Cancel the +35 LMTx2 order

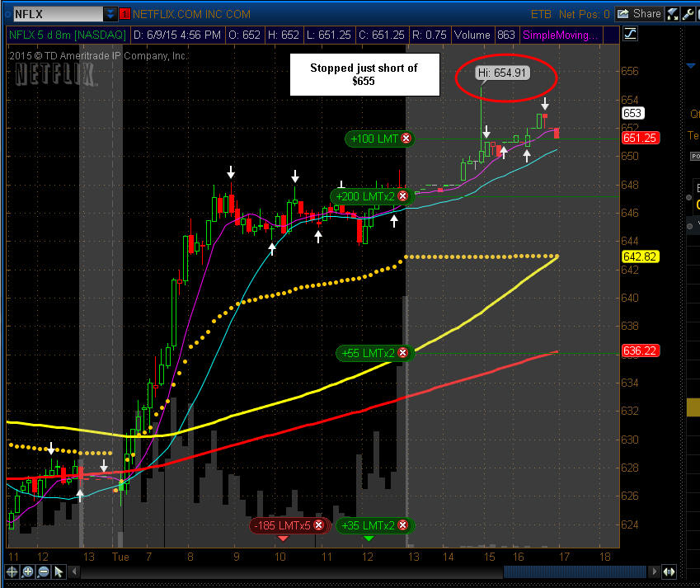click(402, 525)
